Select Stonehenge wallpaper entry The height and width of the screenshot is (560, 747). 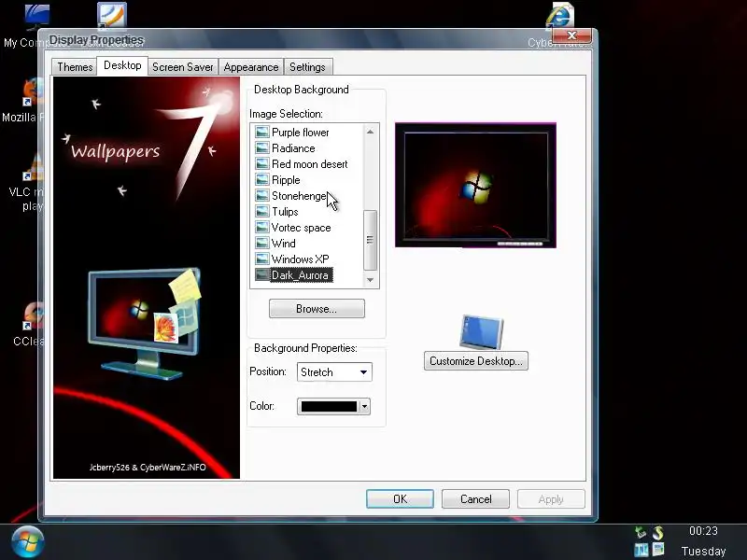299,196
